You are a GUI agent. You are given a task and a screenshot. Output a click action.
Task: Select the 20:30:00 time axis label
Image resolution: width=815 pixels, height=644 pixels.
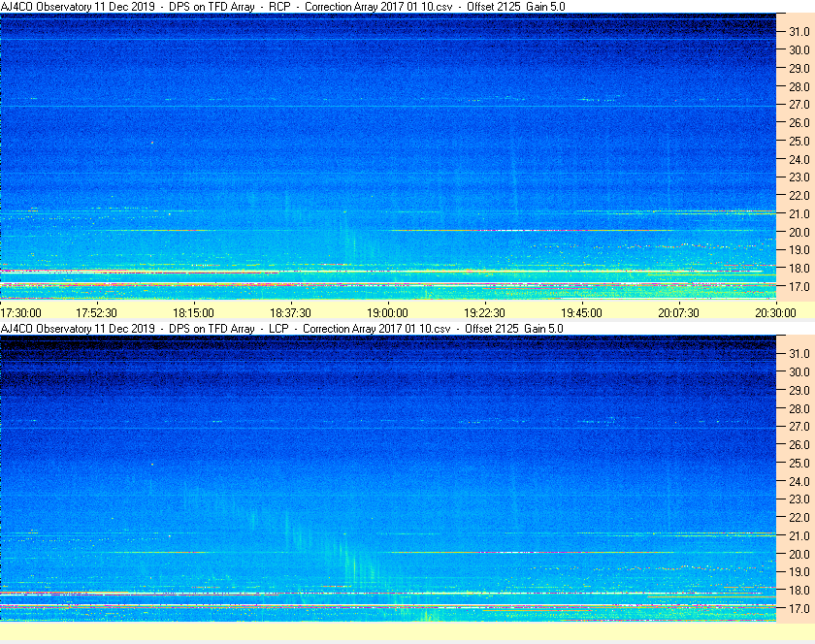[x=775, y=313]
